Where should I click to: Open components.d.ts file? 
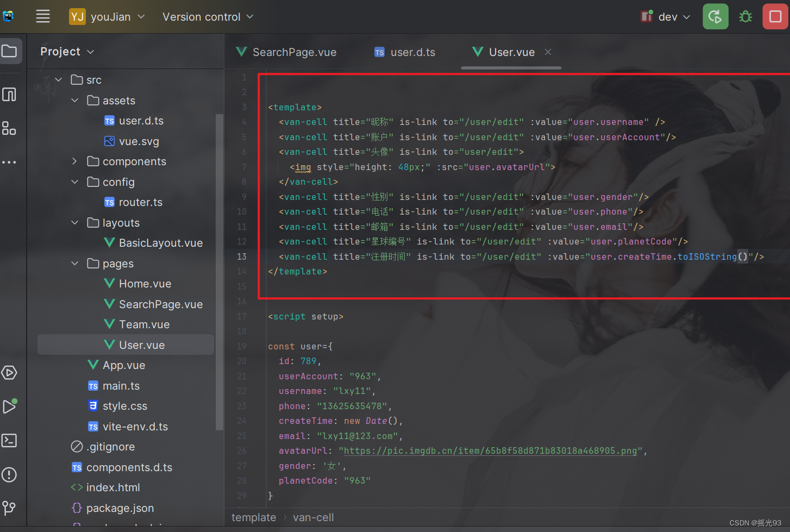pyautogui.click(x=122, y=467)
